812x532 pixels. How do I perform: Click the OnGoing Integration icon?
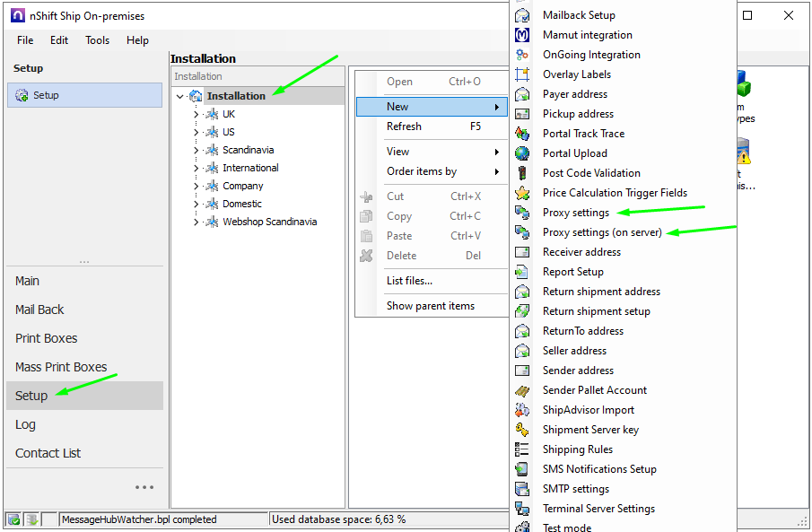click(x=522, y=55)
